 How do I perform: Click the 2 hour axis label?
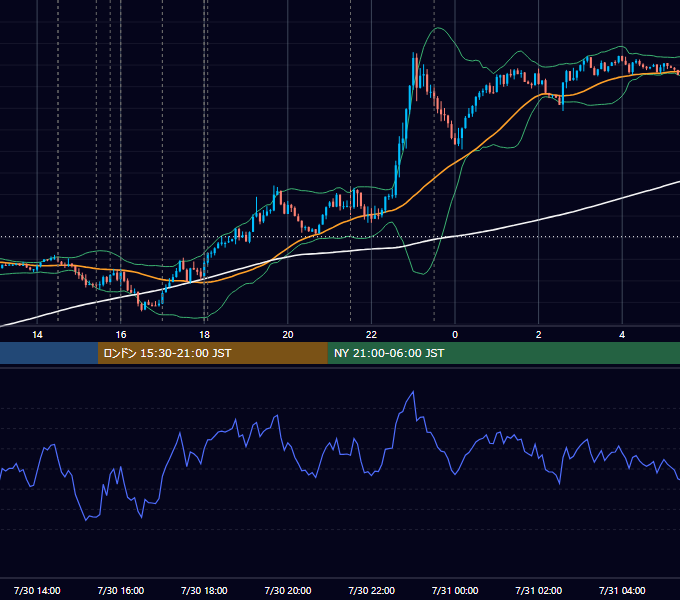pos(538,335)
